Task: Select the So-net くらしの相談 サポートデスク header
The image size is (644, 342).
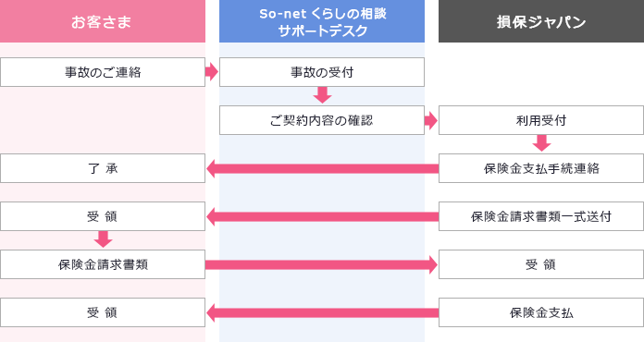Action: (x=322, y=21)
